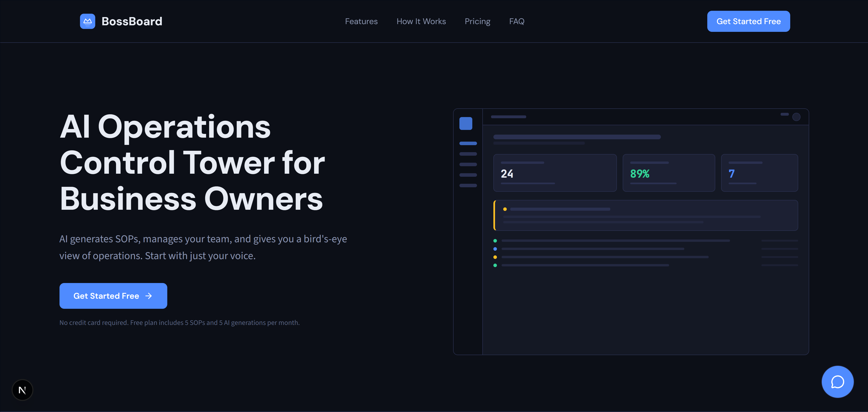
Task: Click the Next.js dev tools badge
Action: pyautogui.click(x=22, y=390)
